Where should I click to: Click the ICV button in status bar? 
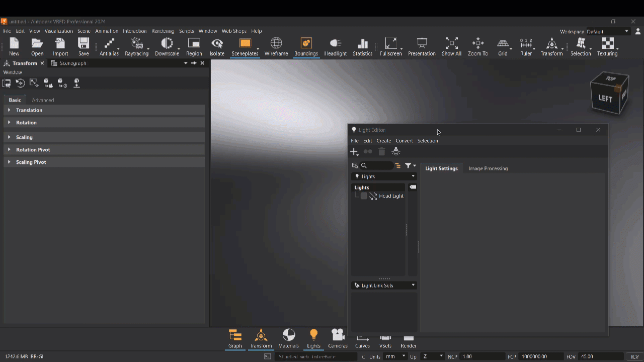(634, 356)
